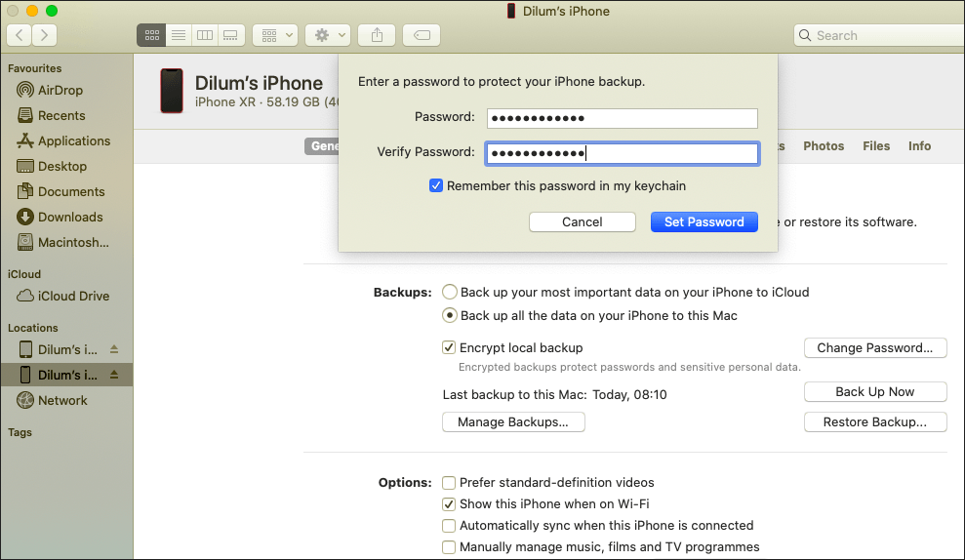
Task: Click the Back Up Now button
Action: pyautogui.click(x=875, y=391)
